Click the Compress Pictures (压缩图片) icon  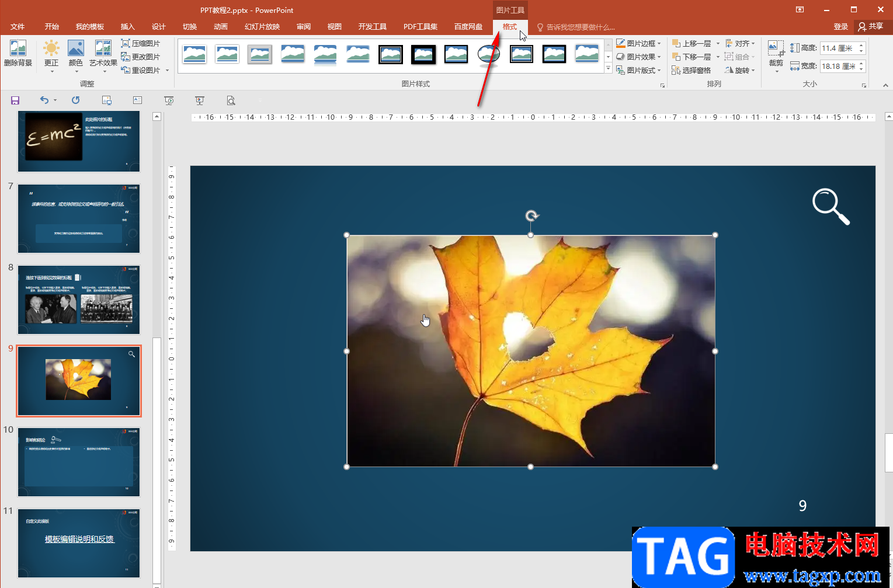point(126,43)
